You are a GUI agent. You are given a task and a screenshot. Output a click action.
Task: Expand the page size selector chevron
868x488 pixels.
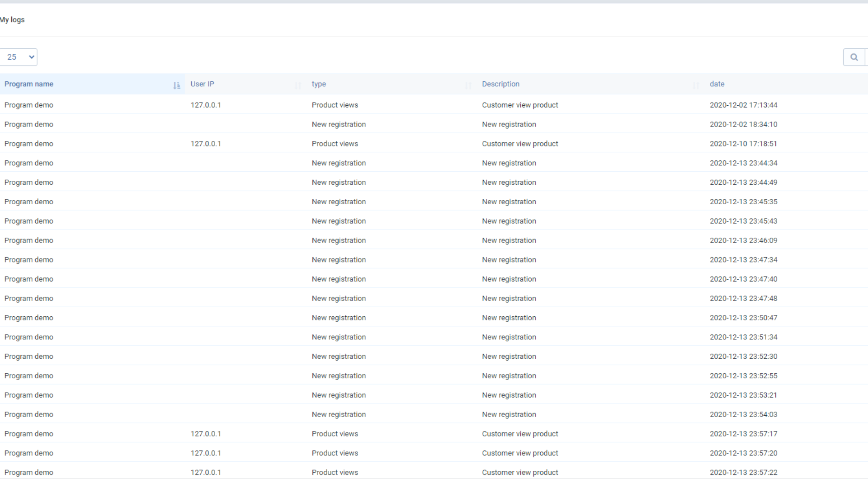(31, 57)
